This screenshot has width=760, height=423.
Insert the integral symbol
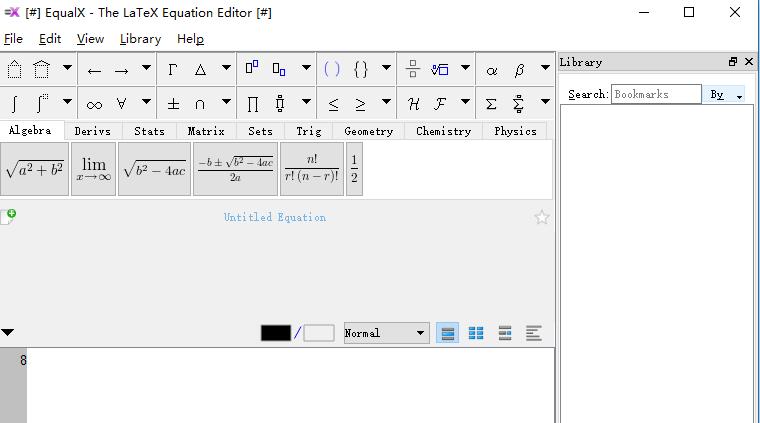click(15, 104)
